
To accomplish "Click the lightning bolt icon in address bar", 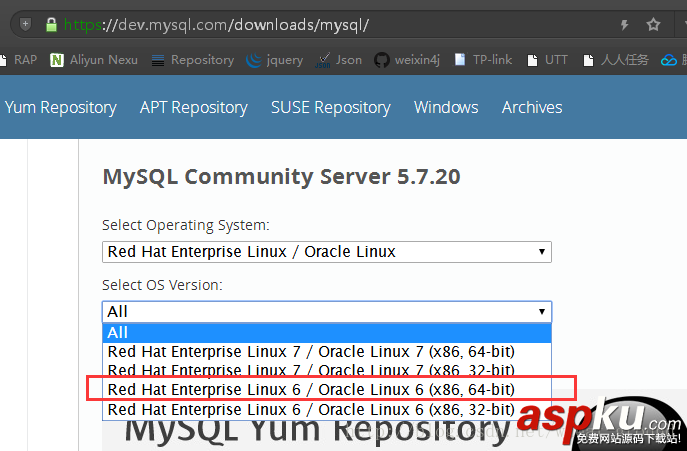I will coord(625,25).
